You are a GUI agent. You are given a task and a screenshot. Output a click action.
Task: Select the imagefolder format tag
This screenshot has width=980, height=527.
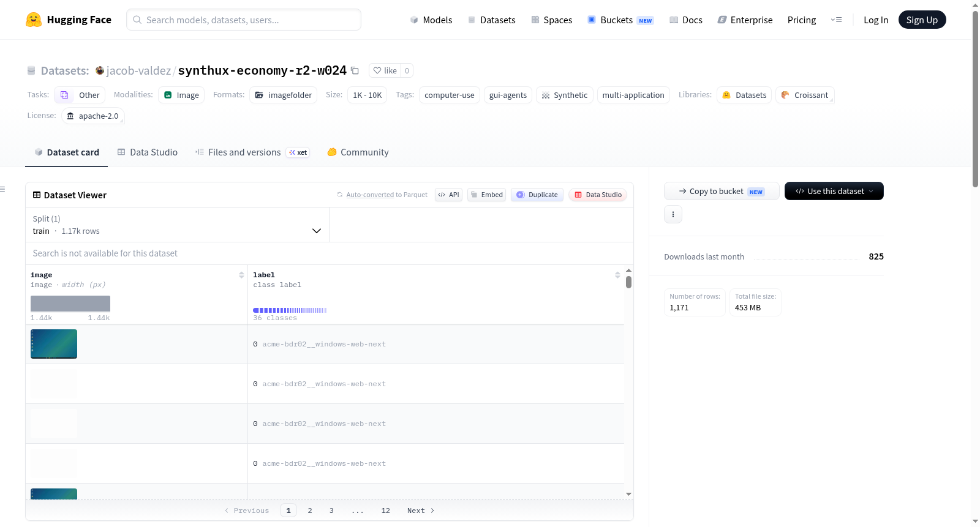click(283, 95)
